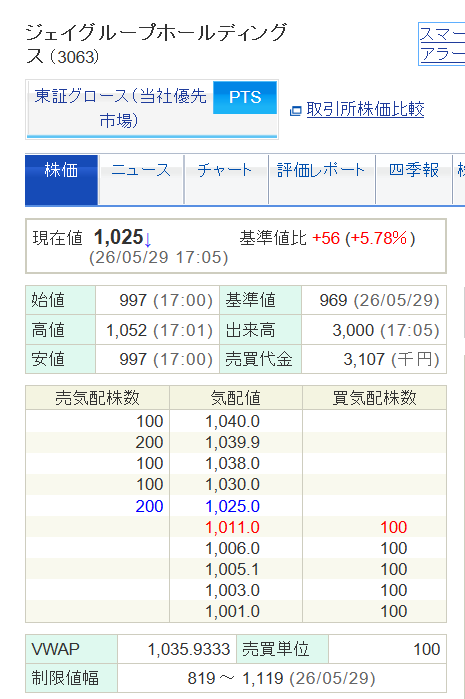The image size is (465, 699).
Task: Click the ask price 1,030.0
Action: 232,484
